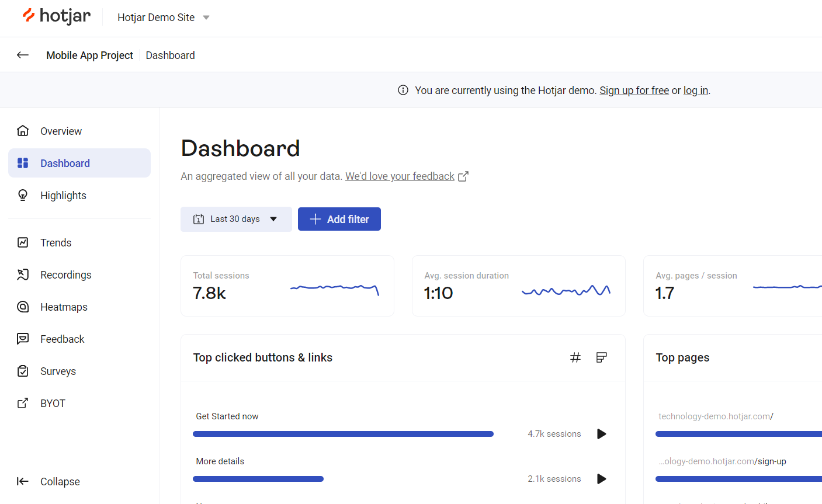Click the Get Started now progress bar
Screen dimensions: 822x504
343,434
